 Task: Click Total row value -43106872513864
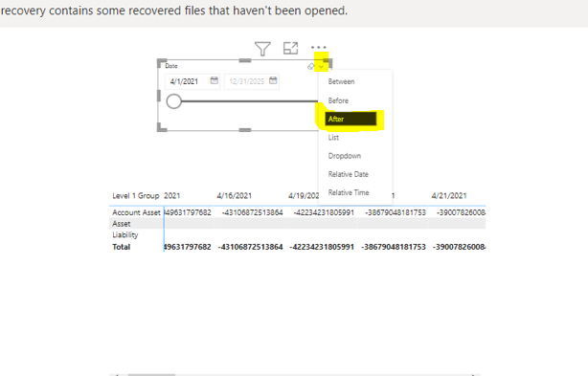pyautogui.click(x=250, y=247)
